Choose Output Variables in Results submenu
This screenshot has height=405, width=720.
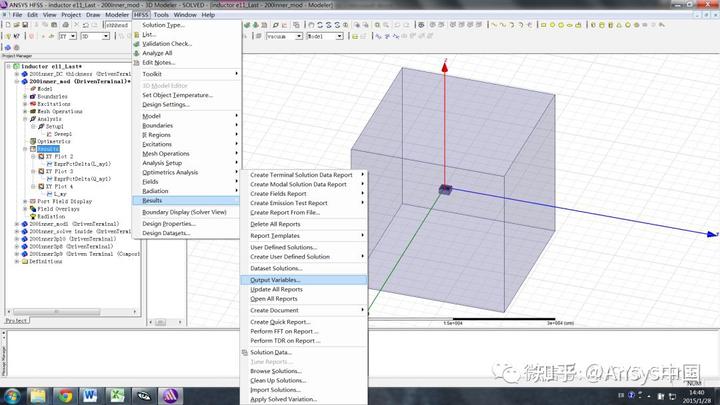click(x=304, y=280)
